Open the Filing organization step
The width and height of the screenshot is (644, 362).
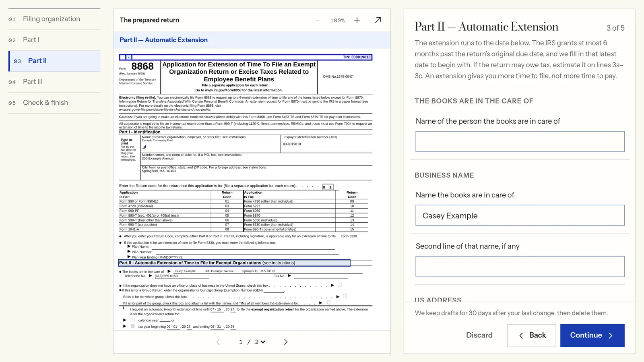pos(54,19)
